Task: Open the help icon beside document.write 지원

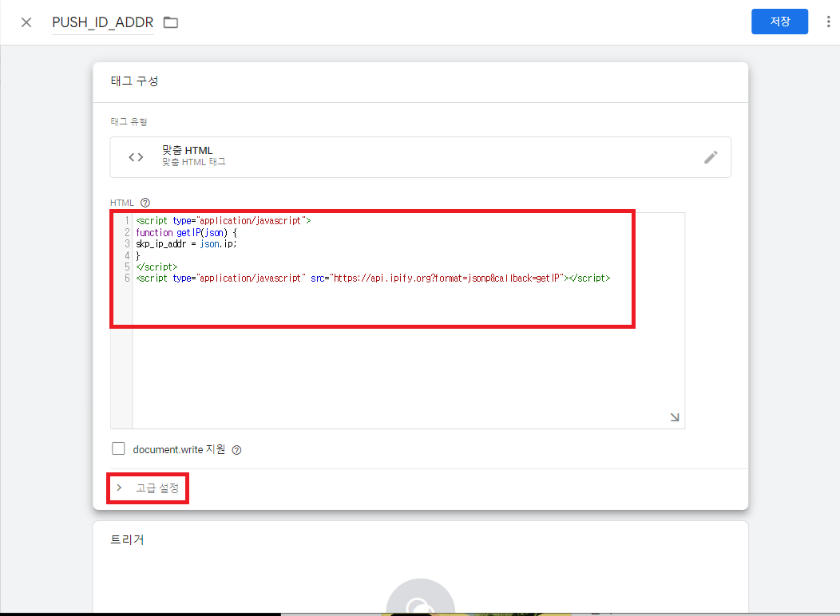Action: point(236,450)
